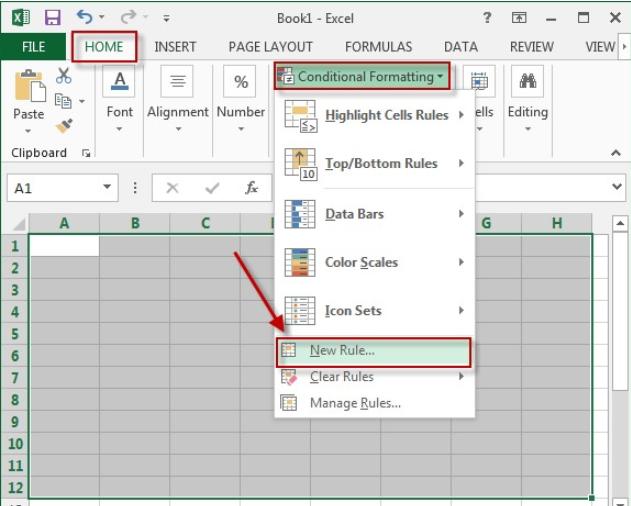The width and height of the screenshot is (631, 506).
Task: Select column C header
Action: coord(205,223)
